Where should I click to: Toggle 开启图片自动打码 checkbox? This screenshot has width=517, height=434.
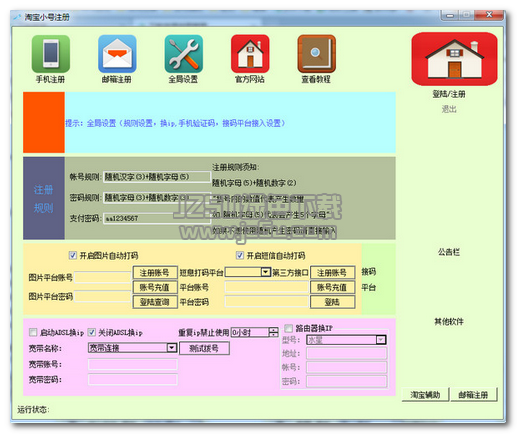click(x=72, y=255)
